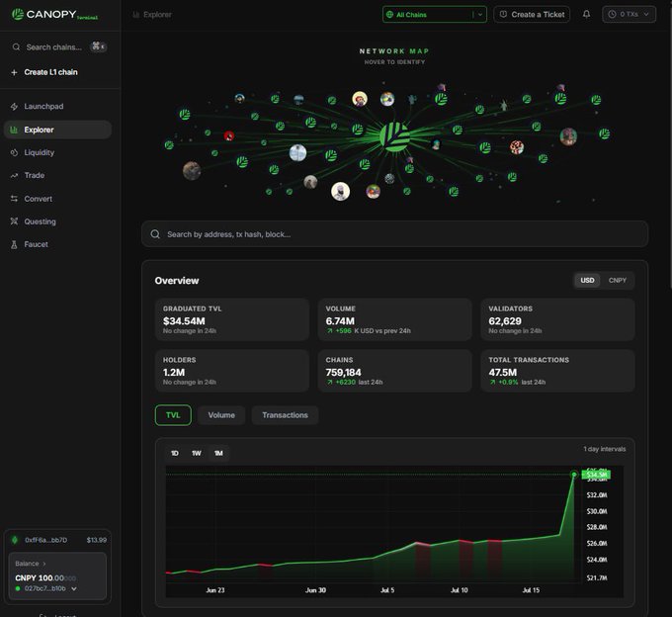Click the Liquidity icon in sidebar
The width and height of the screenshot is (672, 617).
14,152
